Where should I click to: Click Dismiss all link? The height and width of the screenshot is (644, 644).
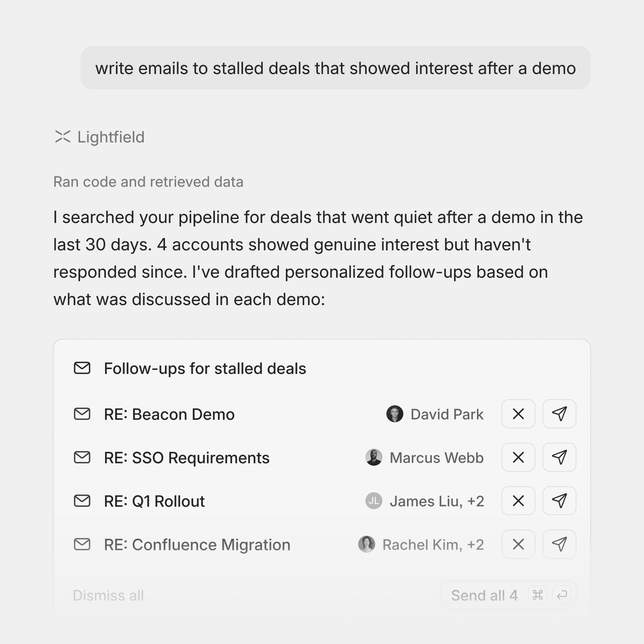[x=108, y=595]
